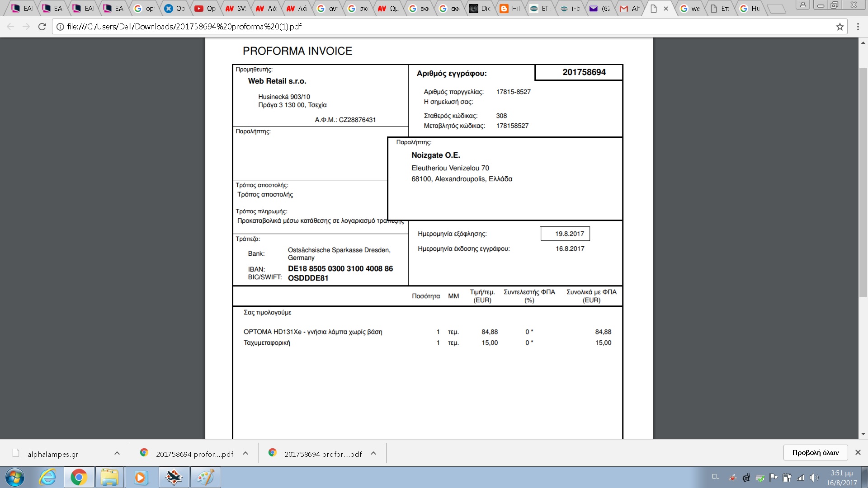Open the Windows Start menu

point(14,477)
